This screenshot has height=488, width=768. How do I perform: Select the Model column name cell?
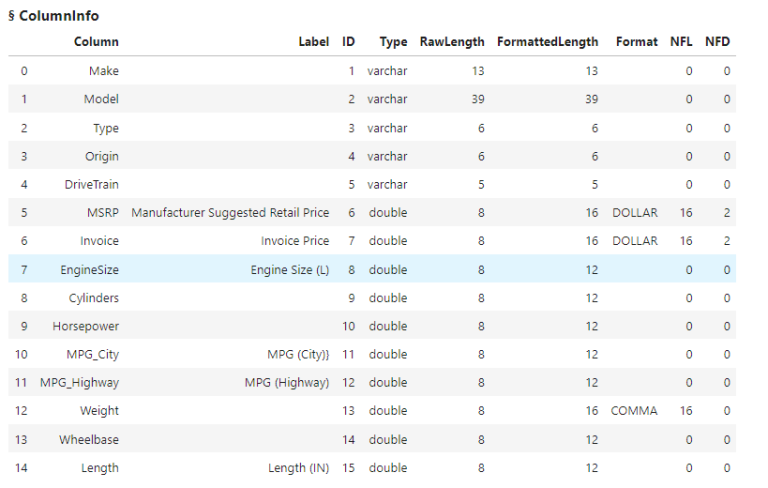tap(101, 99)
